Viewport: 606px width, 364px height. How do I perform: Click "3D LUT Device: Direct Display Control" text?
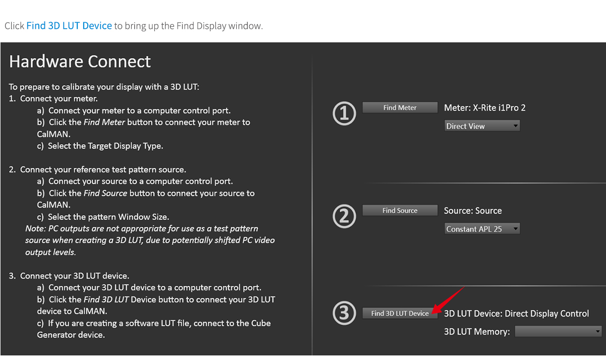tap(516, 314)
